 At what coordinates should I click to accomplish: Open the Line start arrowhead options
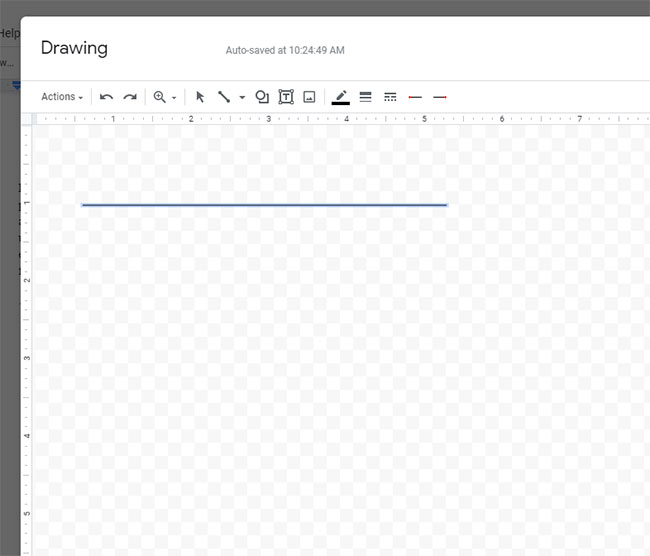coord(415,97)
